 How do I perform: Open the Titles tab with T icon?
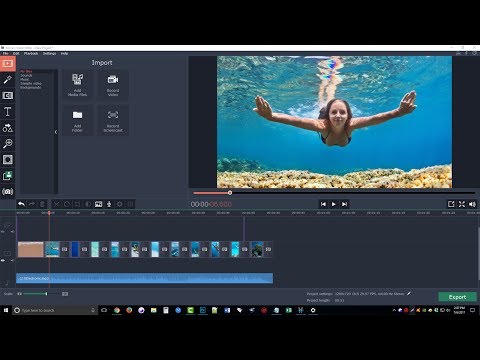tap(8, 112)
